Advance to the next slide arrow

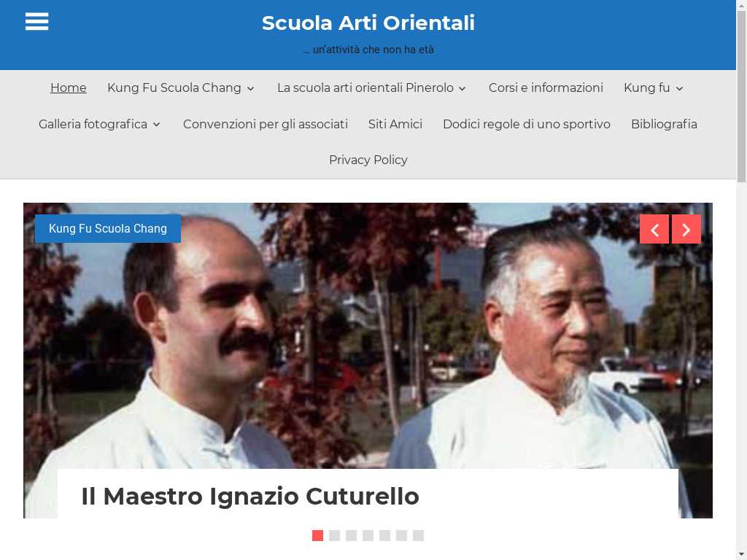coord(686,229)
